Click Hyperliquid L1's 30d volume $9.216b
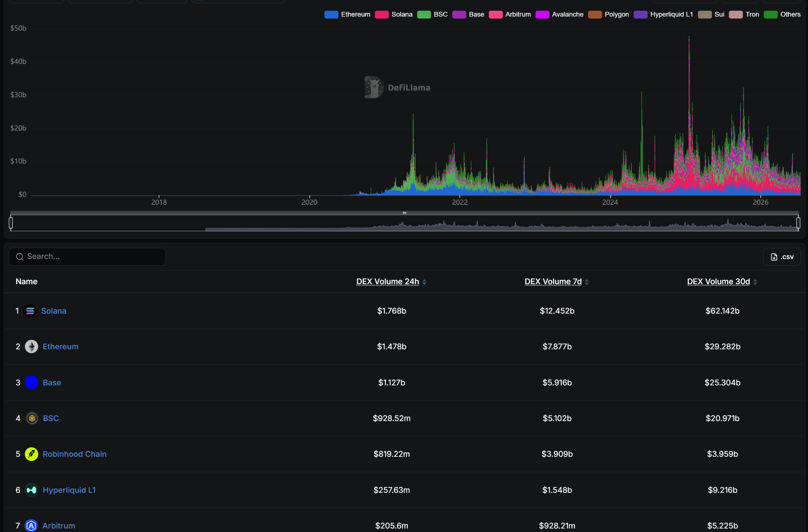Image resolution: width=808 pixels, height=532 pixels. (x=722, y=490)
